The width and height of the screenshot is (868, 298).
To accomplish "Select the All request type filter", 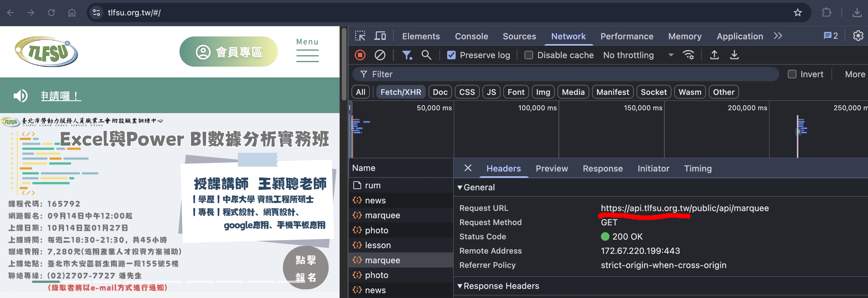I will point(361,92).
